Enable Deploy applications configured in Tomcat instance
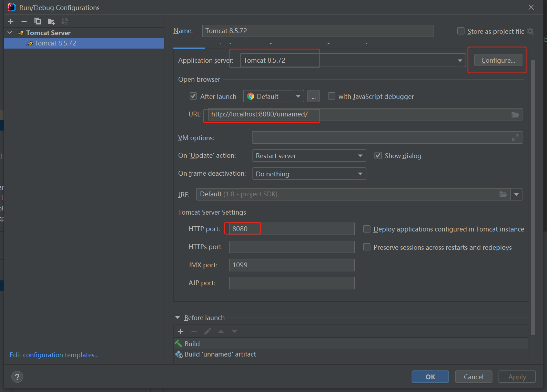547x392 pixels. [367, 229]
